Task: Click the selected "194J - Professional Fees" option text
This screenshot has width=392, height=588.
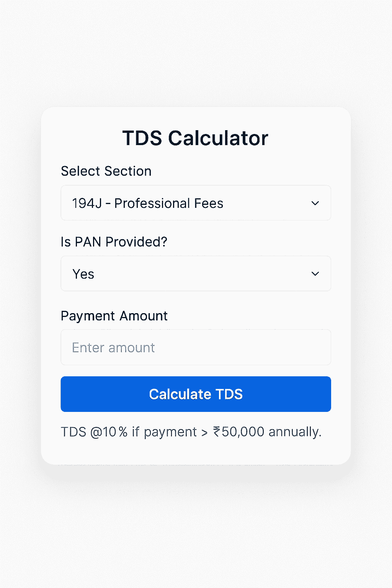Action: pyautogui.click(x=147, y=203)
